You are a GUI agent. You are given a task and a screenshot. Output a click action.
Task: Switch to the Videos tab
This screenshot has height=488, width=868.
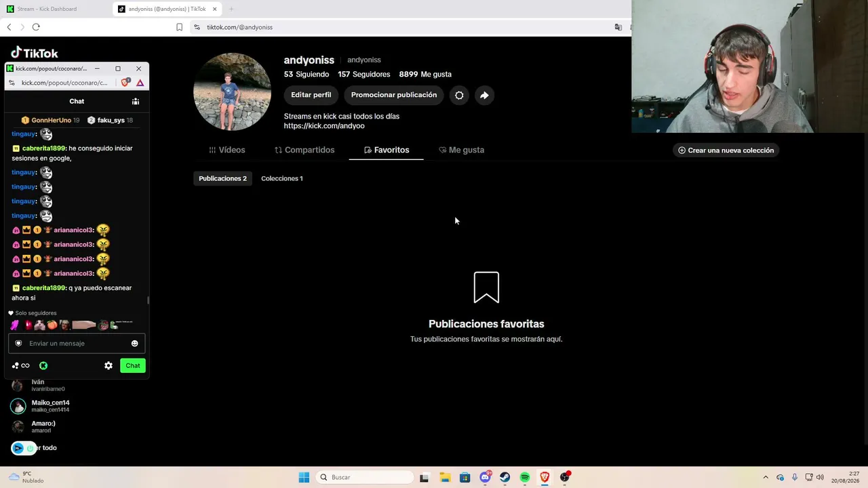(x=227, y=150)
